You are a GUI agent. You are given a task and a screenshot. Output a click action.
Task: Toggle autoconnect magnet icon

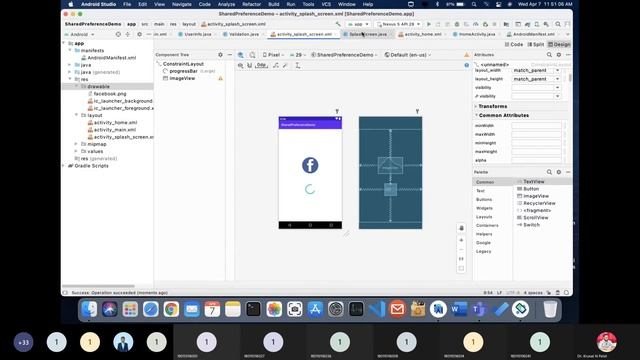coord(249,65)
